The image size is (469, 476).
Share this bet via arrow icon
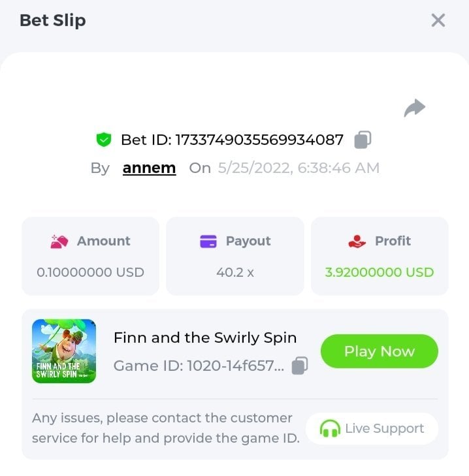pos(414,108)
